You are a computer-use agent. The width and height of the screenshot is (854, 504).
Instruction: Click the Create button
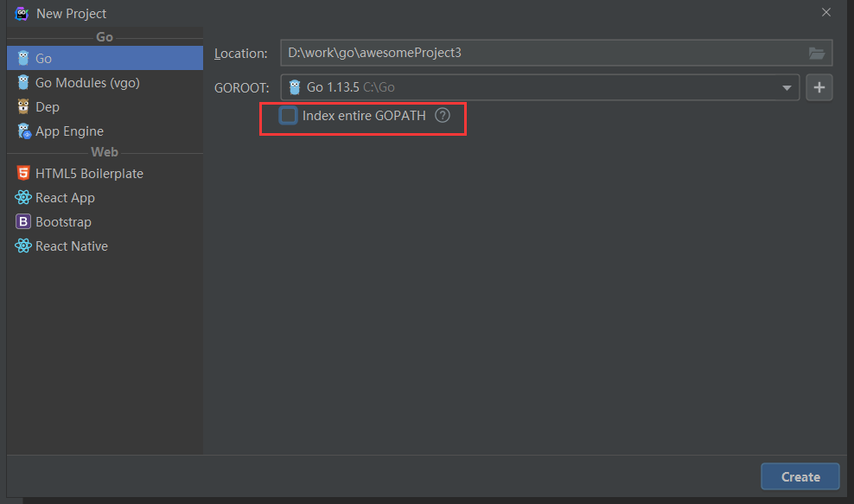[x=800, y=475]
